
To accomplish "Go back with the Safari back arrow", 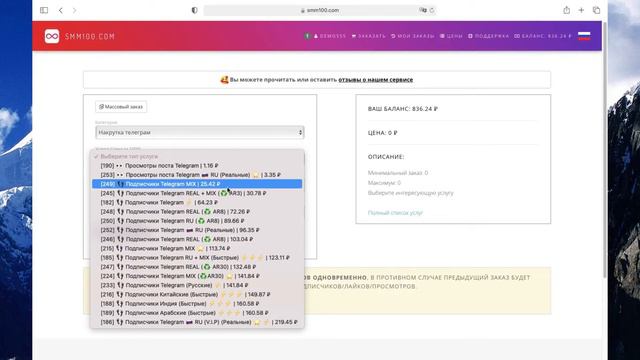I will [x=60, y=10].
